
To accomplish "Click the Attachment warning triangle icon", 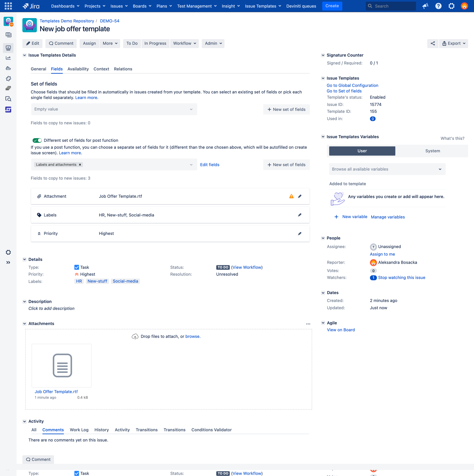I will pyautogui.click(x=291, y=196).
